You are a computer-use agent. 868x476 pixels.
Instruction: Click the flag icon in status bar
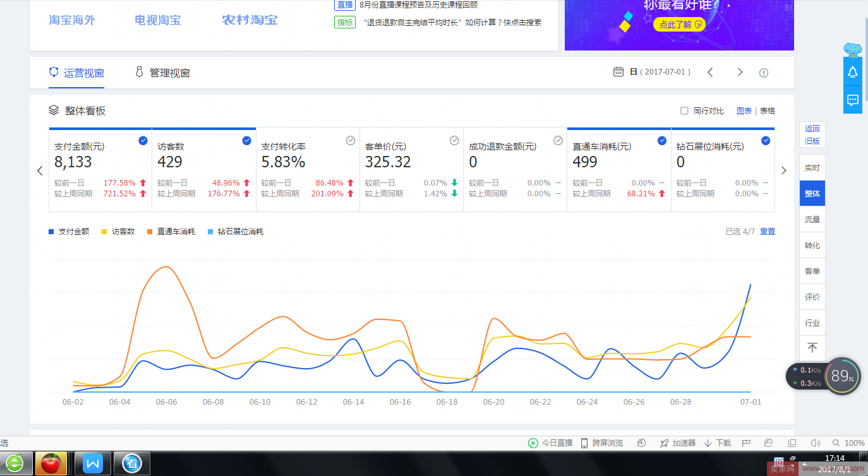[x=746, y=443]
